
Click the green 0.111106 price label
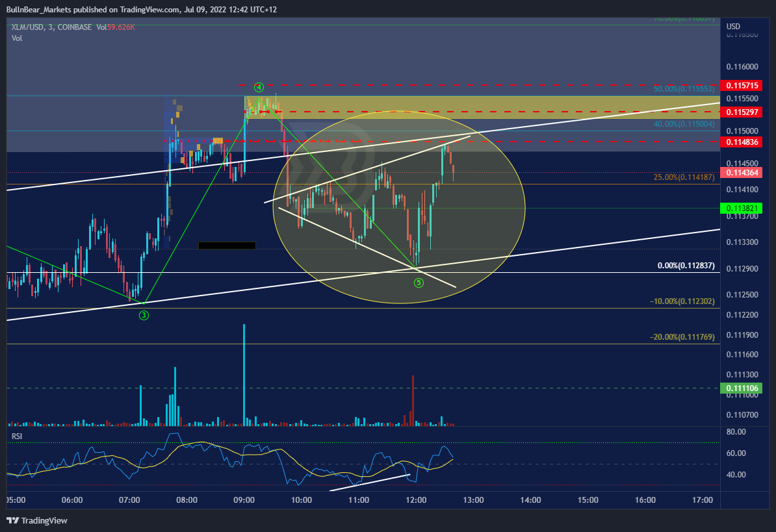tap(742, 388)
